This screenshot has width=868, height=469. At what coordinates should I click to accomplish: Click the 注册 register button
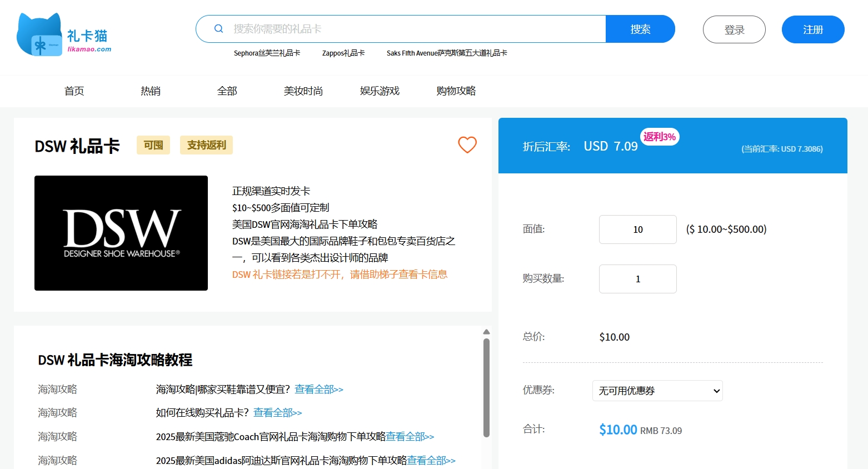(x=812, y=29)
